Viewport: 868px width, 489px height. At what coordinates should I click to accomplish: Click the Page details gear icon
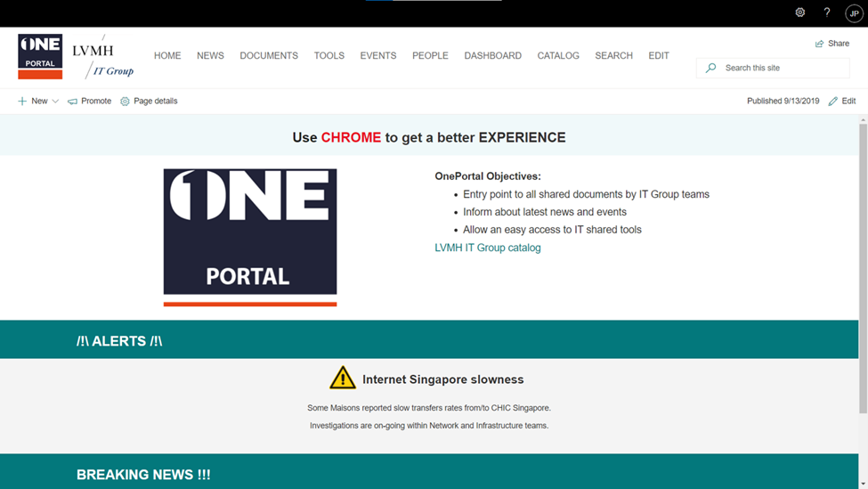[126, 102]
